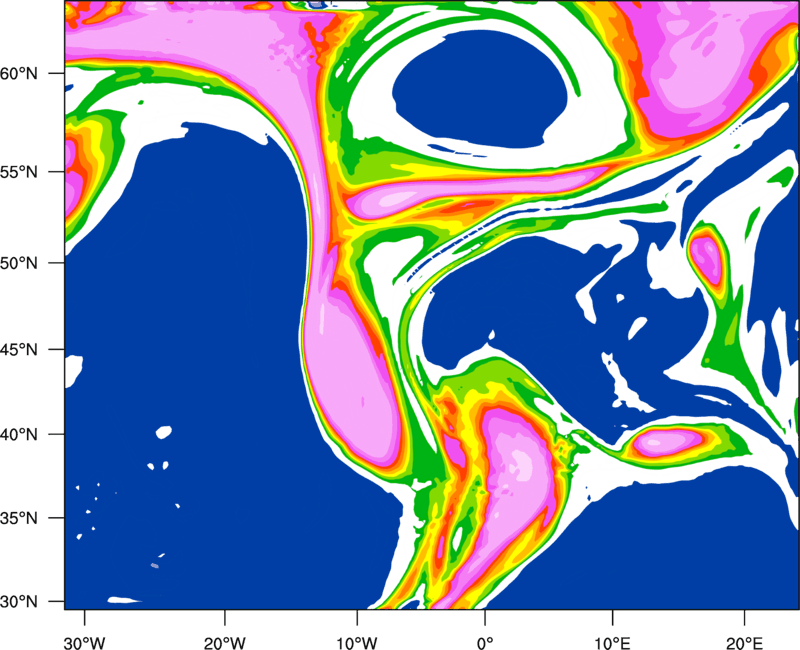The width and height of the screenshot is (800, 650).
Task: Click the 10°E longitude label
Action: pyautogui.click(x=612, y=643)
